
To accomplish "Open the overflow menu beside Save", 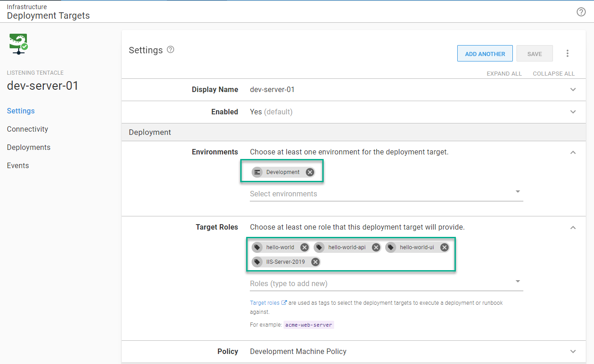I will [x=567, y=53].
